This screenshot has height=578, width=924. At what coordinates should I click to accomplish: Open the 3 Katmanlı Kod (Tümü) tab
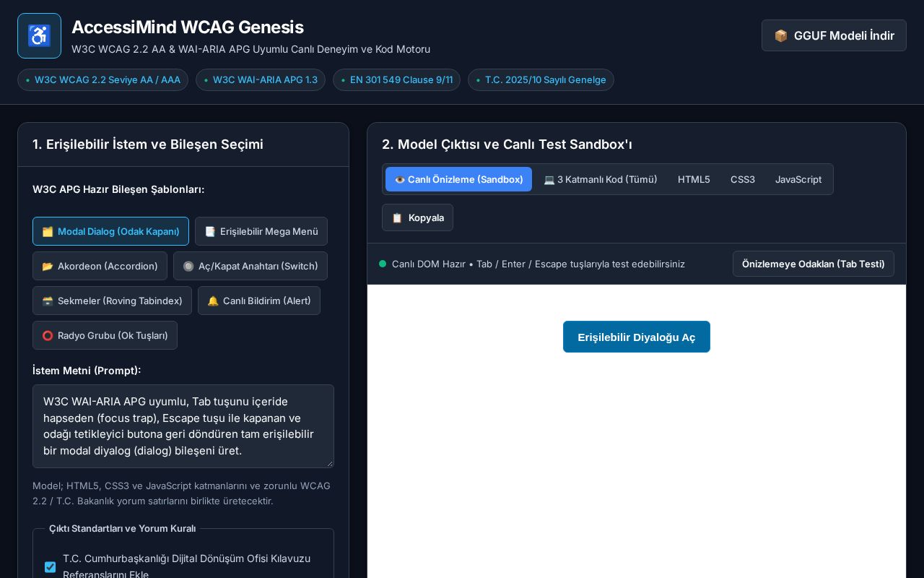pyautogui.click(x=601, y=179)
